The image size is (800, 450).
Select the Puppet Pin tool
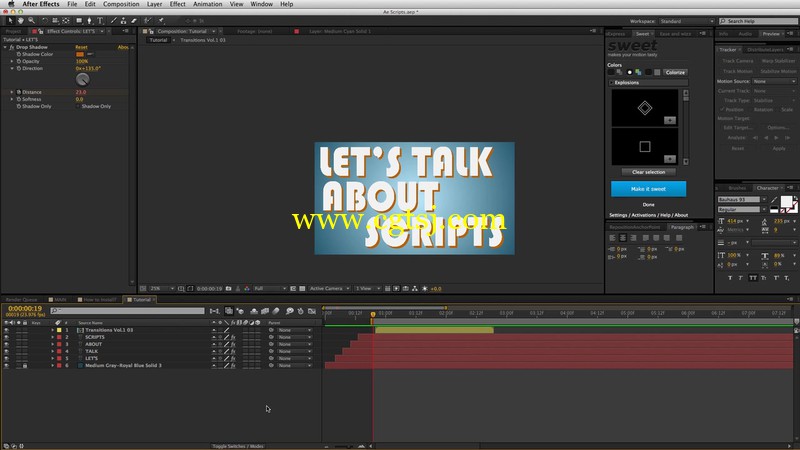point(161,21)
